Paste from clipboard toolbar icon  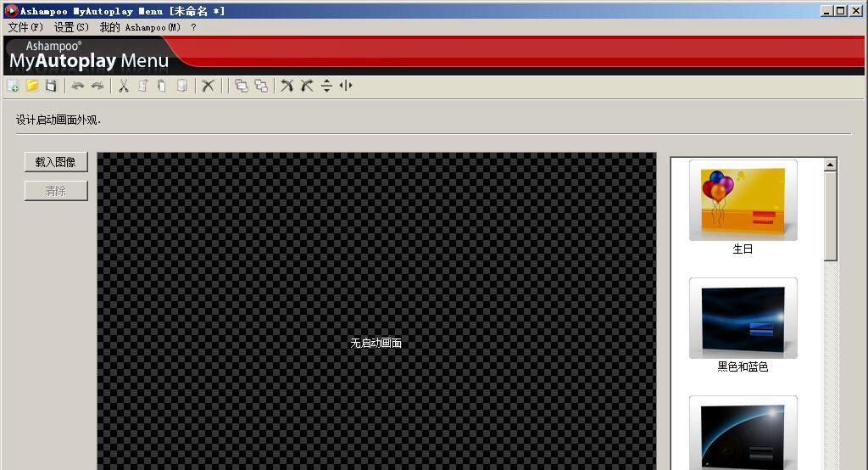[162, 86]
